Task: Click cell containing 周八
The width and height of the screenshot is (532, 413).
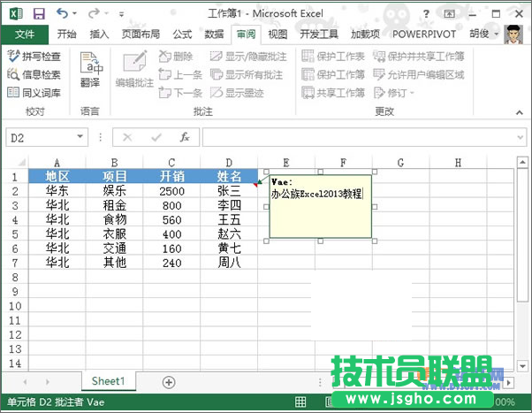Action: tap(229, 263)
